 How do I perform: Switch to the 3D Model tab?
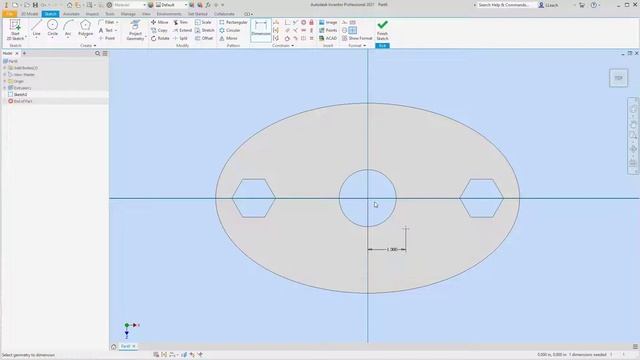29,14
